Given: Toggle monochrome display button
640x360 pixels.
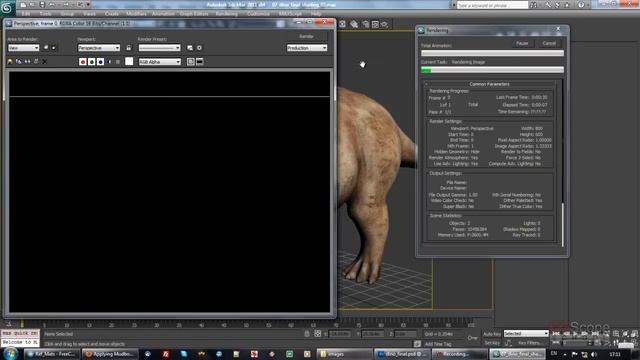Looking at the screenshot, I should (118, 62).
